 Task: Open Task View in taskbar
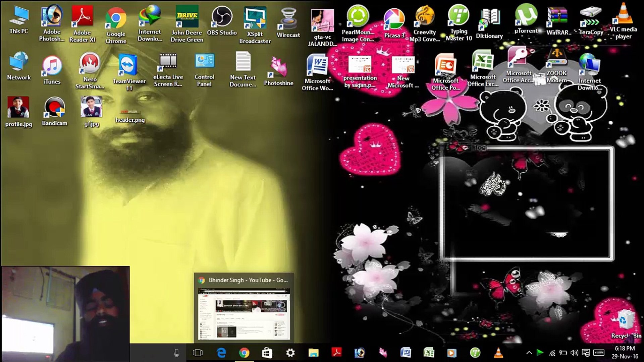tap(198, 353)
